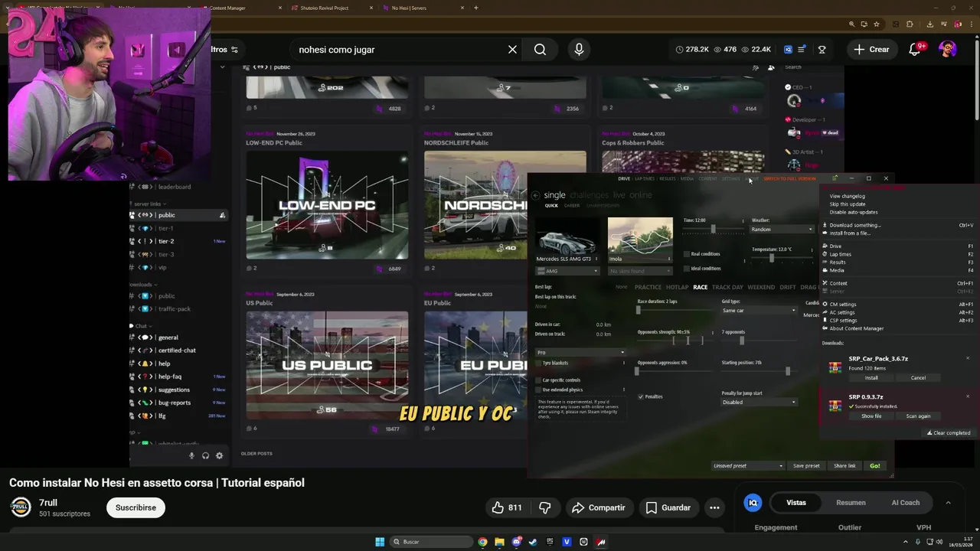Choose Install from a file menu entry
Screen dimensions: 980x551
(897, 233)
